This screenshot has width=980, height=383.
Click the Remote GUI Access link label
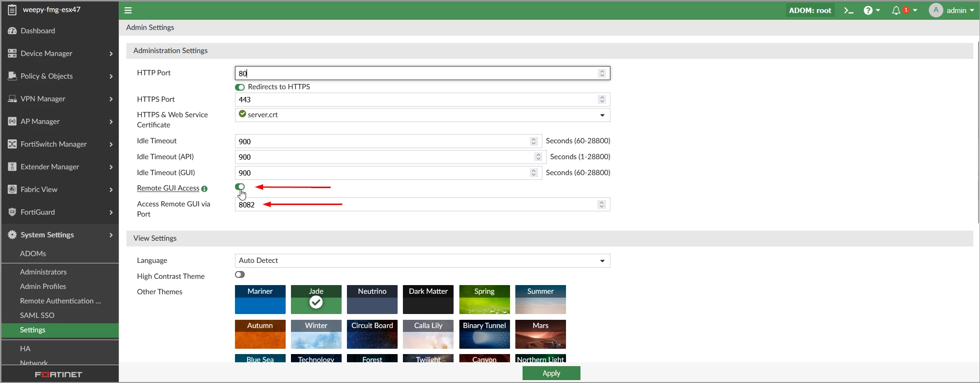(x=168, y=188)
